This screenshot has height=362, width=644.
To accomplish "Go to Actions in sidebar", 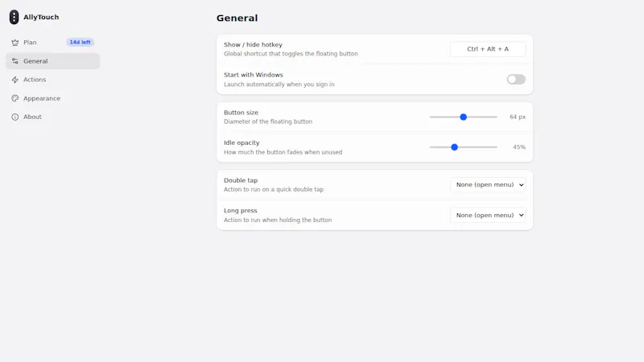I will pos(52,80).
